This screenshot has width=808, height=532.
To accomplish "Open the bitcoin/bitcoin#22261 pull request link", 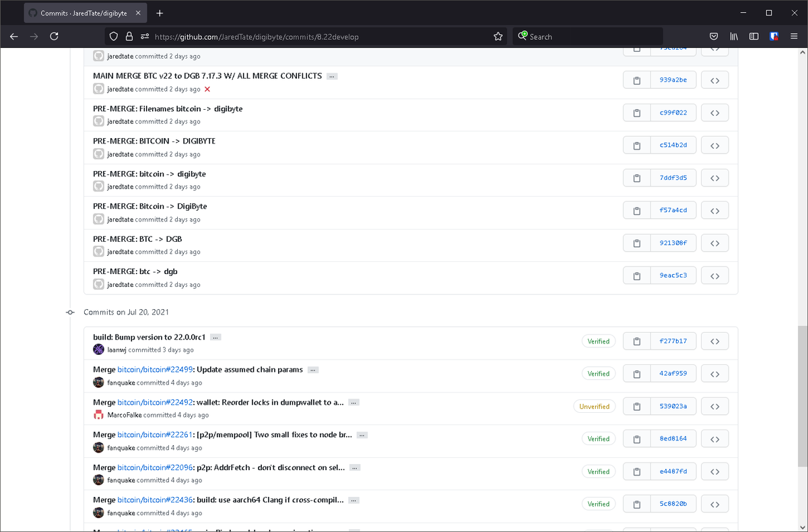I will 156,435.
